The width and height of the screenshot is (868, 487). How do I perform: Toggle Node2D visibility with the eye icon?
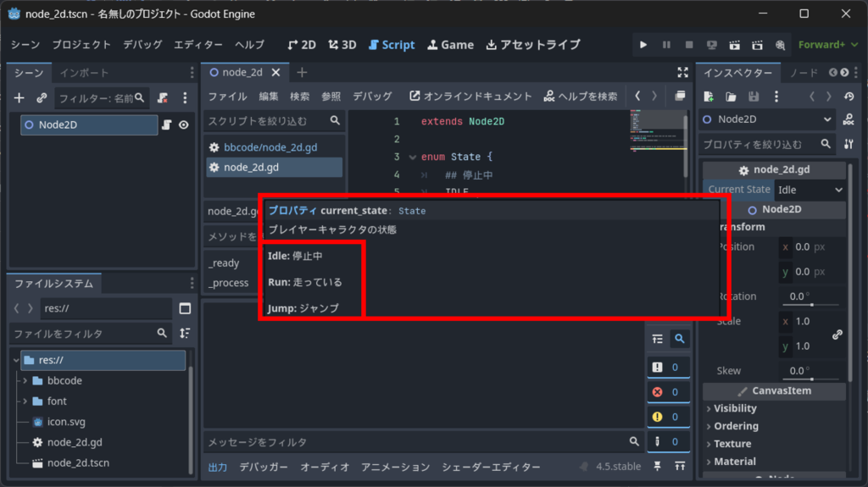[183, 125]
